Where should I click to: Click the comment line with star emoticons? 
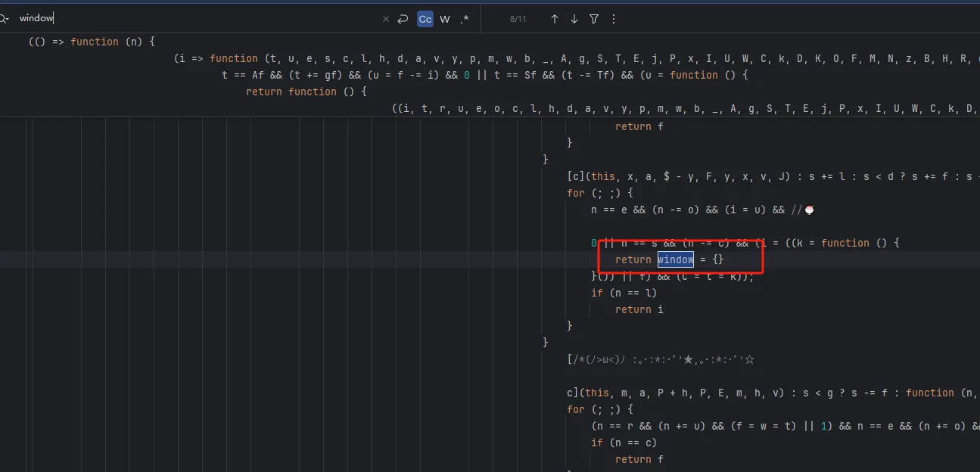(661, 359)
